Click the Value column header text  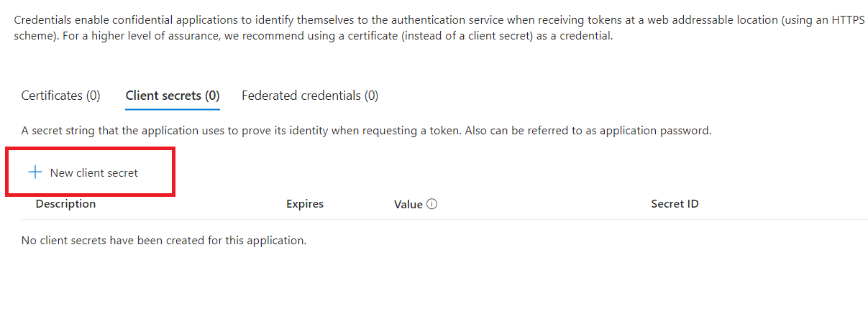(408, 204)
